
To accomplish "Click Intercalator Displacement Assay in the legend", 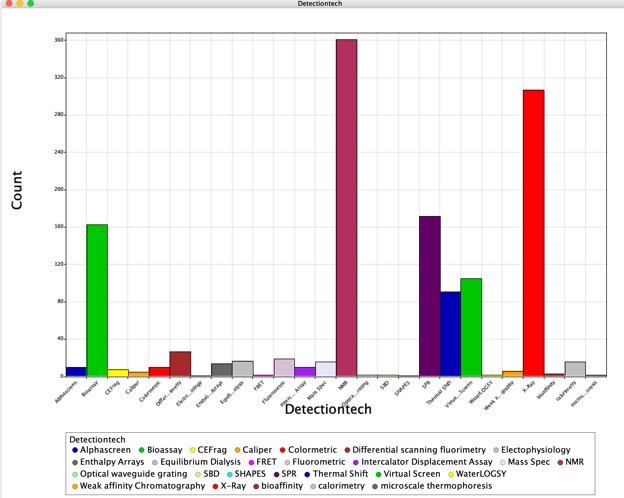I will point(423,462).
